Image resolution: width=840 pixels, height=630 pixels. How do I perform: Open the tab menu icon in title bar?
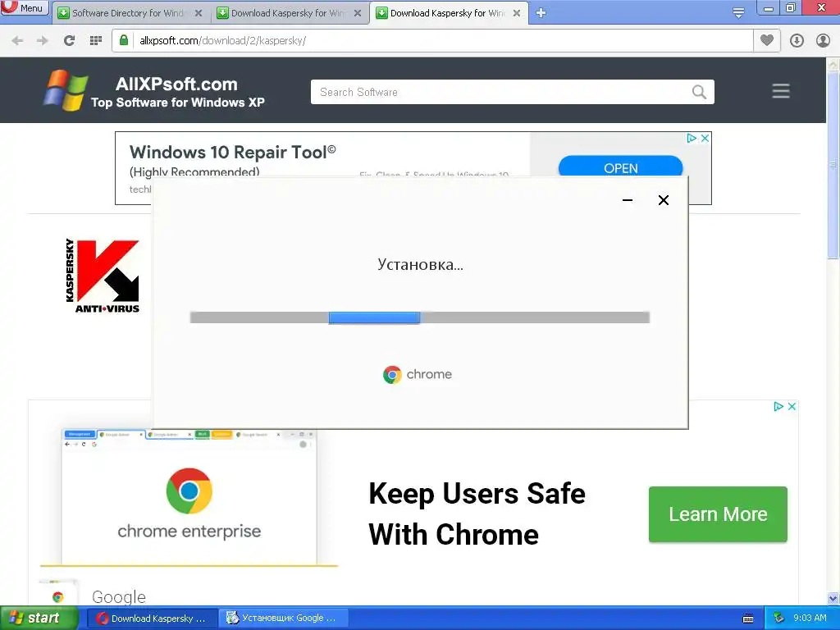[738, 12]
